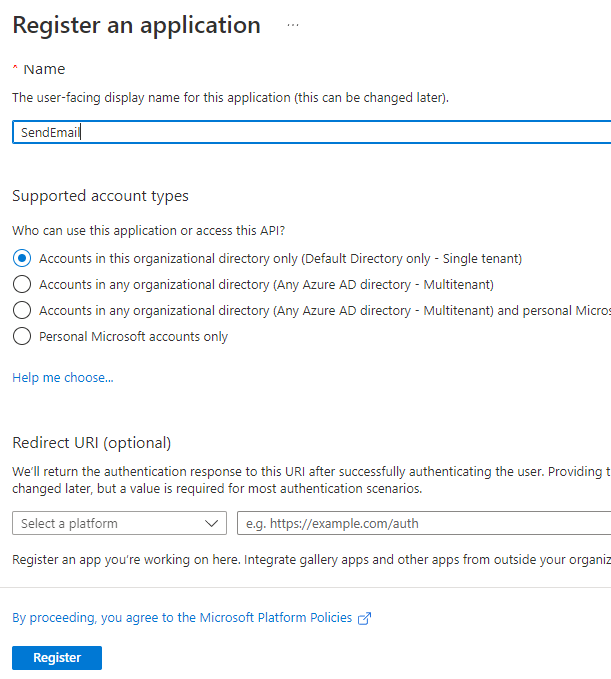Click 'Who can use this application' question text
This screenshot has height=679, width=611.
[x=149, y=230]
